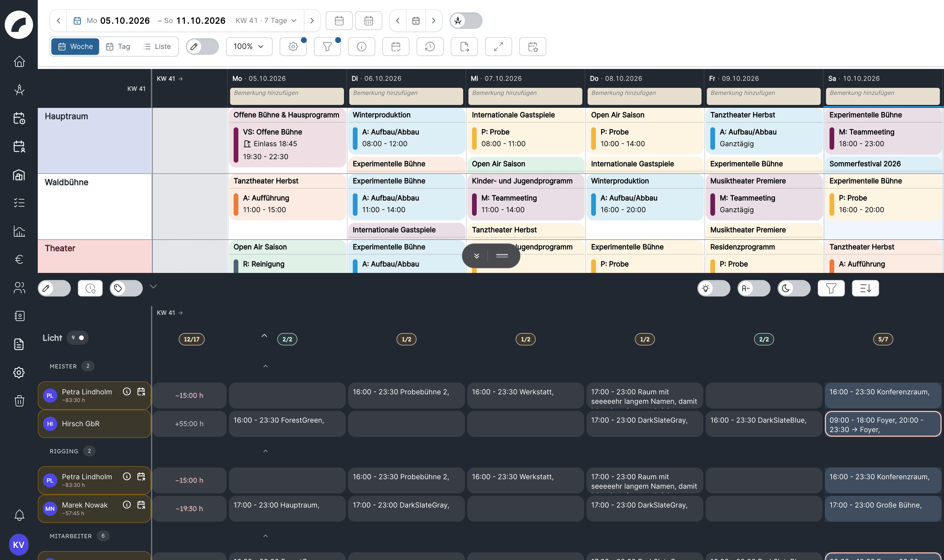944x560 pixels.
Task: Toggle the moon night mode switch
Action: point(794,288)
